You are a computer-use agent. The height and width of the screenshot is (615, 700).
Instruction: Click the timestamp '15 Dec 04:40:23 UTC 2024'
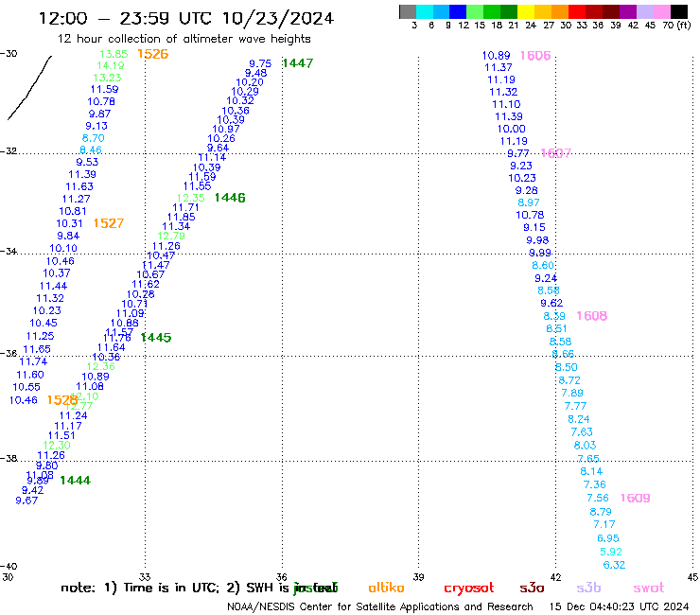click(x=619, y=607)
